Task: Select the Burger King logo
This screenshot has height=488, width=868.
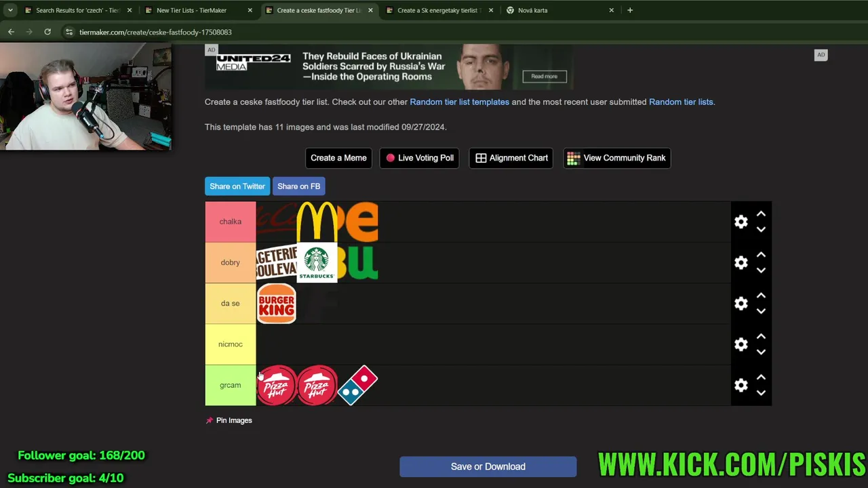Action: tap(277, 304)
